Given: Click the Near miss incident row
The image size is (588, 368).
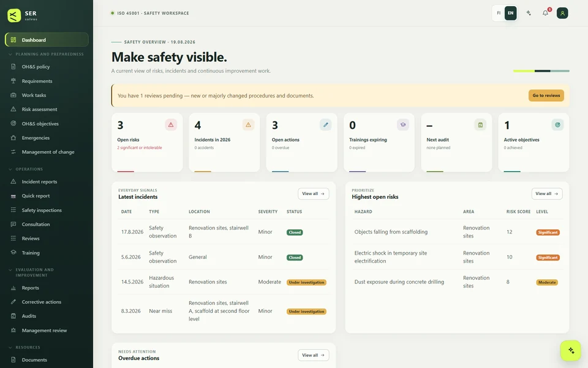Looking at the screenshot, I should 224,311.
